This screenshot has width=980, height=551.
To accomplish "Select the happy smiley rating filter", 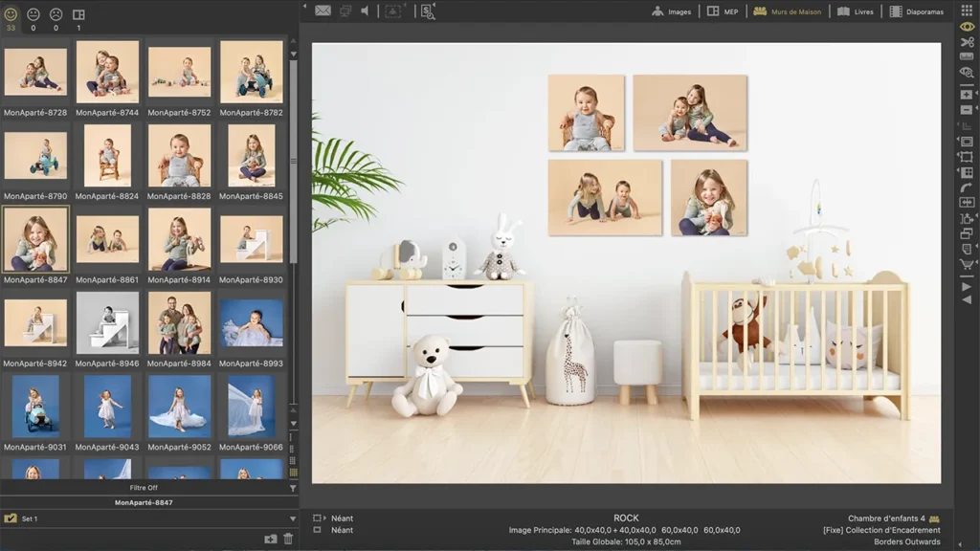I will pyautogui.click(x=11, y=14).
